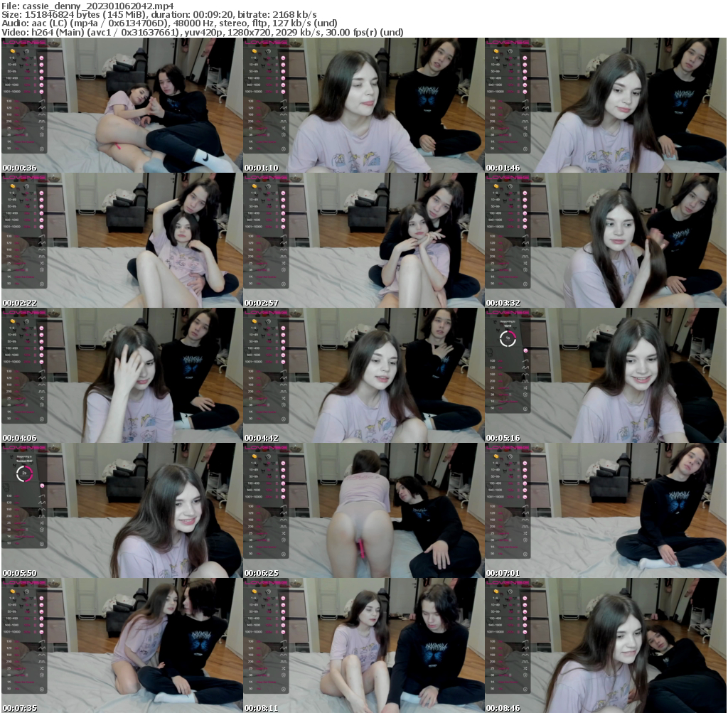Viewport: 728px width, 713px height.
Task: Click the pink toy face icon for tier 1-9
Action: click(41, 58)
